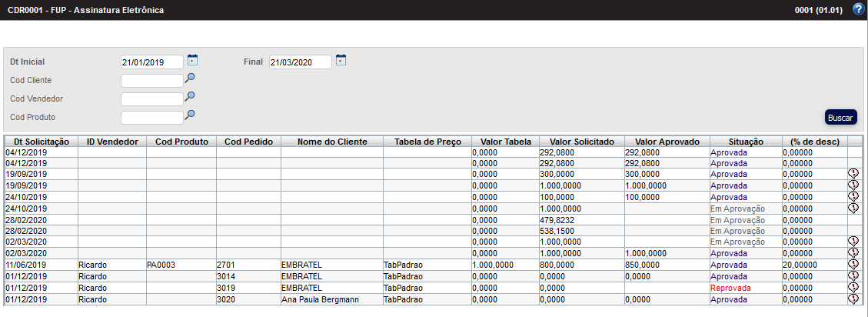Open calendar picker for Dt Inicial
The height and width of the screenshot is (317, 868).
pyautogui.click(x=193, y=60)
